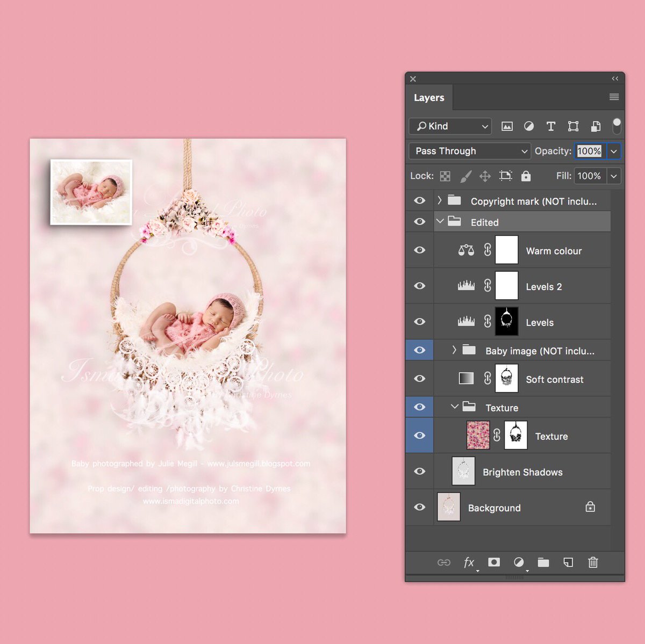Collapse the Edited group
Screen dimensions: 645x644
[440, 221]
